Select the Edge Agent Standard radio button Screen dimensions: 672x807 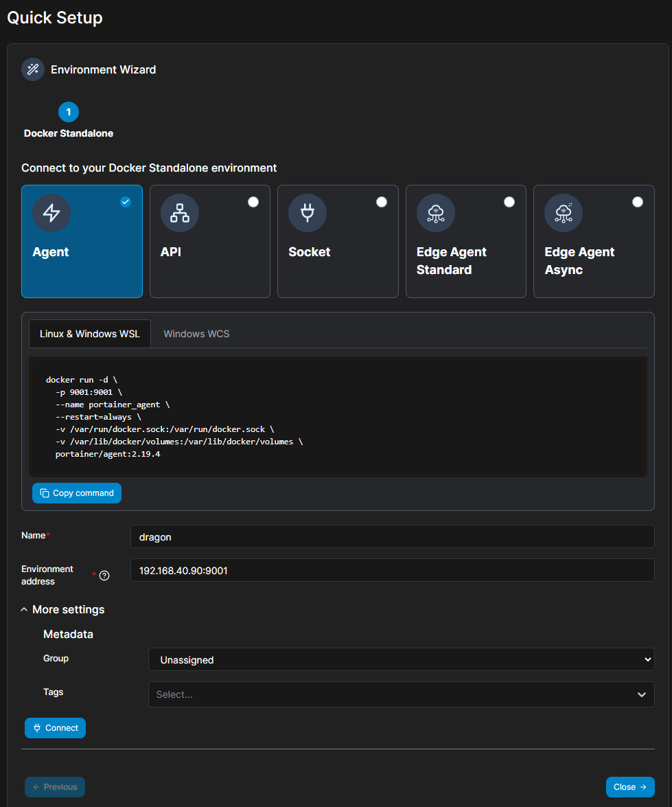(509, 202)
